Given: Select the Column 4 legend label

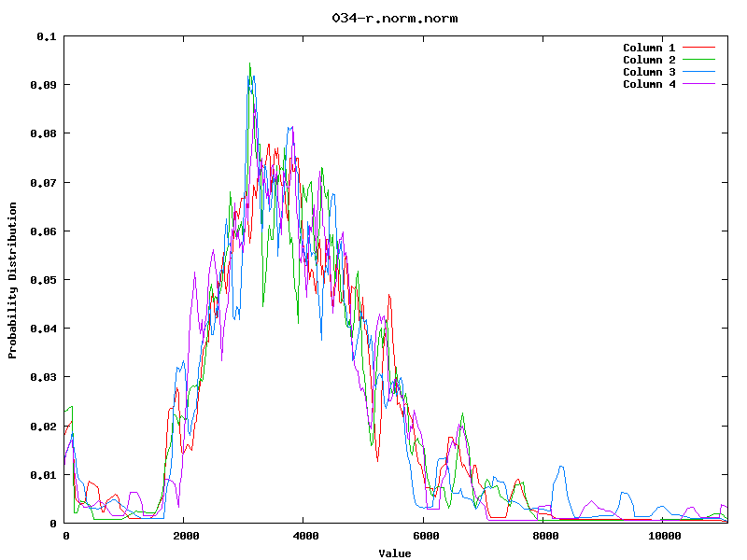Looking at the screenshot, I should [649, 84].
